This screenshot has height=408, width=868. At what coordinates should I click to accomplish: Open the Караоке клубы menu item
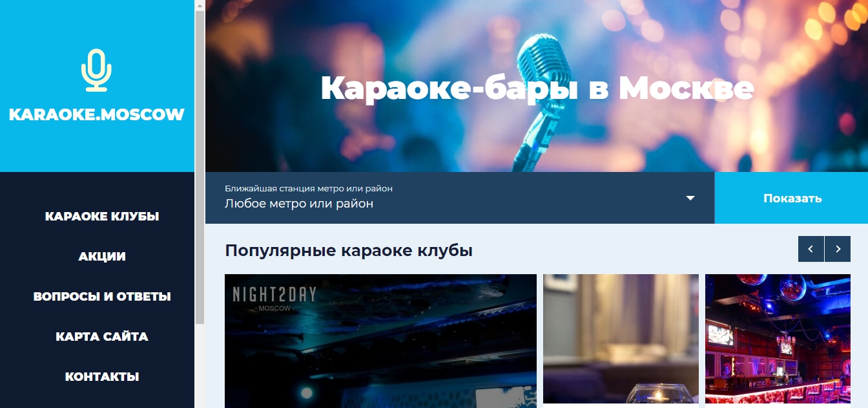point(102,217)
